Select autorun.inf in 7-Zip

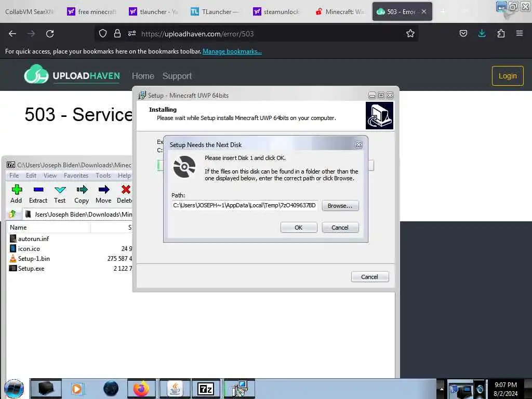click(33, 239)
